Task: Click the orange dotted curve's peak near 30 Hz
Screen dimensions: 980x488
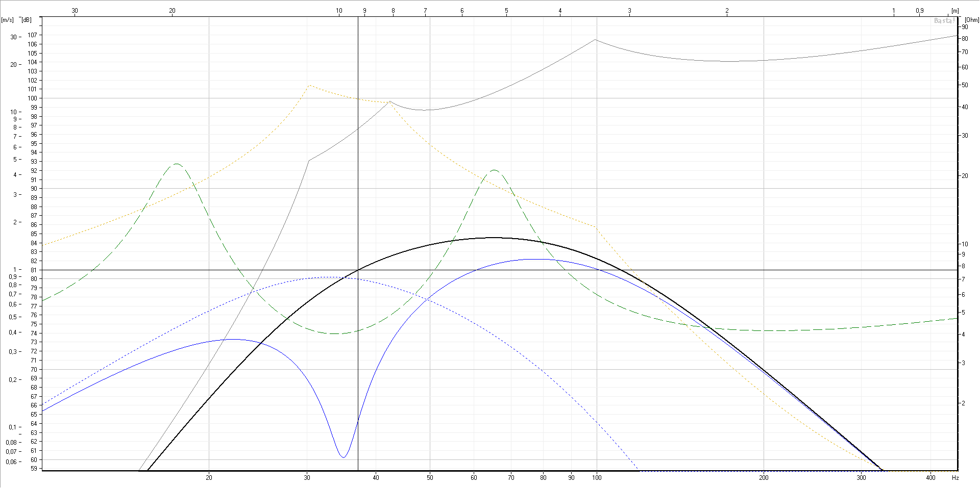Action: click(x=309, y=86)
